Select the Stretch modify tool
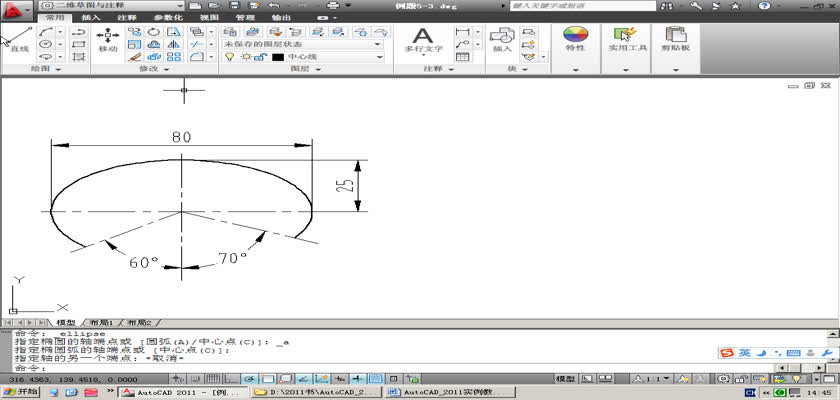Viewport: 840px width, 400px height. (x=174, y=32)
